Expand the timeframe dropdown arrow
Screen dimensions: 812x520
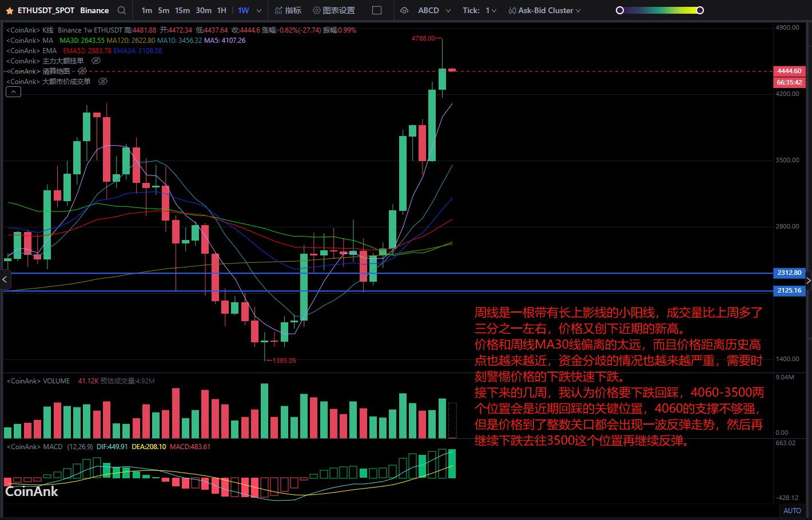(259, 11)
